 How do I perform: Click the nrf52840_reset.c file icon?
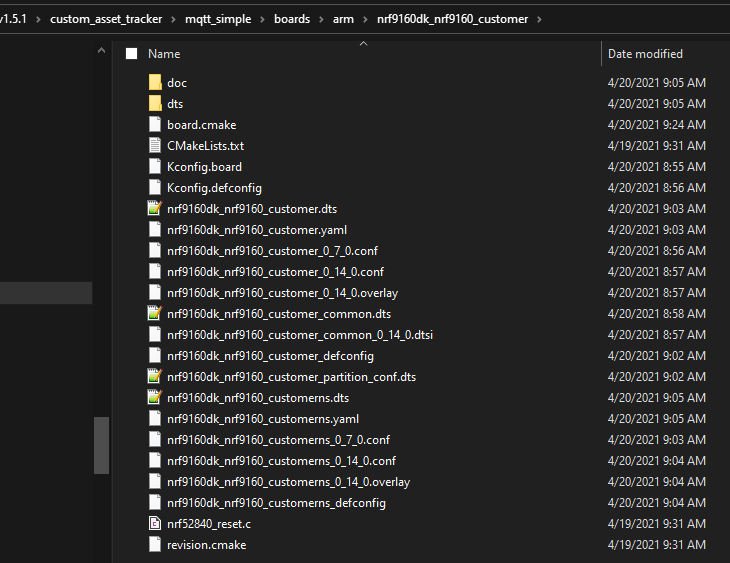tap(155, 524)
